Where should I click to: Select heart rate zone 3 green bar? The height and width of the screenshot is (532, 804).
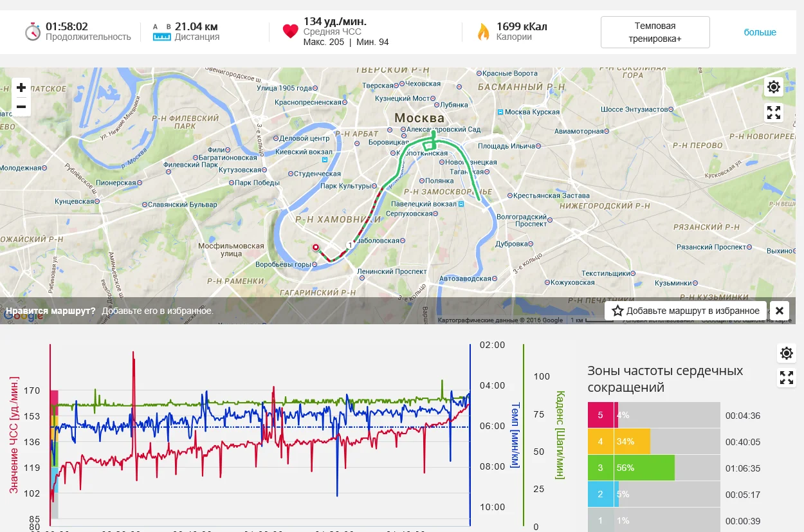click(x=631, y=468)
